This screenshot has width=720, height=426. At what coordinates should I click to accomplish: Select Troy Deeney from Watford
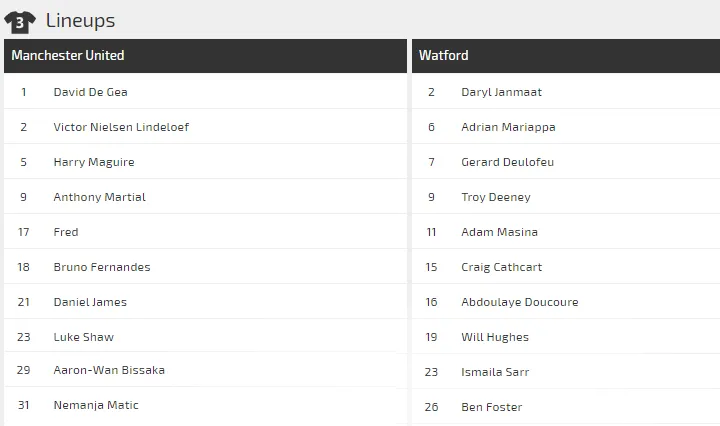pos(496,197)
